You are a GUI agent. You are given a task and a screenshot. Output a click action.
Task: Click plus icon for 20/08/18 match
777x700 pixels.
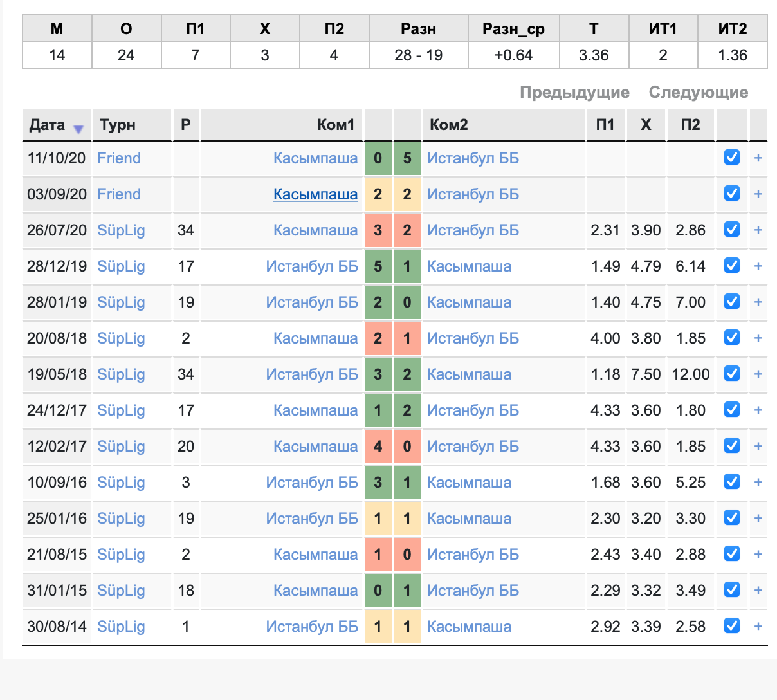[x=758, y=338]
